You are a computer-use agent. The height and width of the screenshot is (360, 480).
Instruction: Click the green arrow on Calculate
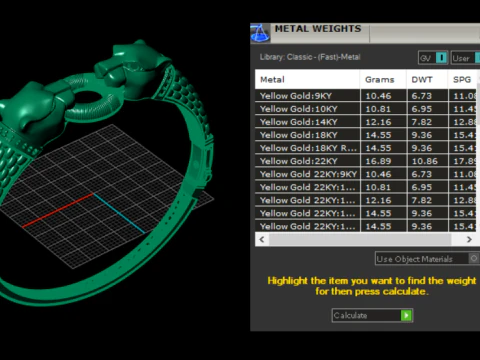pyautogui.click(x=406, y=315)
